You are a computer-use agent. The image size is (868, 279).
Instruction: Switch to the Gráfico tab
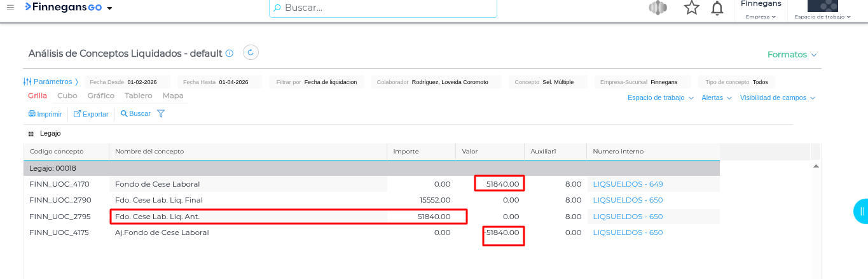101,96
